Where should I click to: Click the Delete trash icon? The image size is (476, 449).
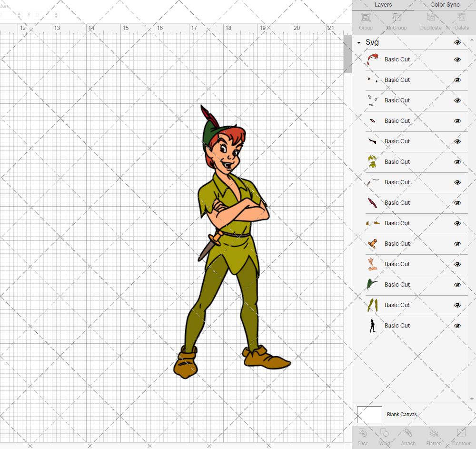pyautogui.click(x=462, y=17)
